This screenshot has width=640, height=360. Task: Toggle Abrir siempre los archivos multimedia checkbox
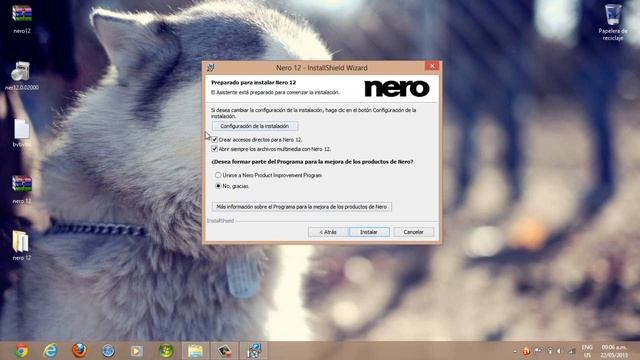coord(214,149)
